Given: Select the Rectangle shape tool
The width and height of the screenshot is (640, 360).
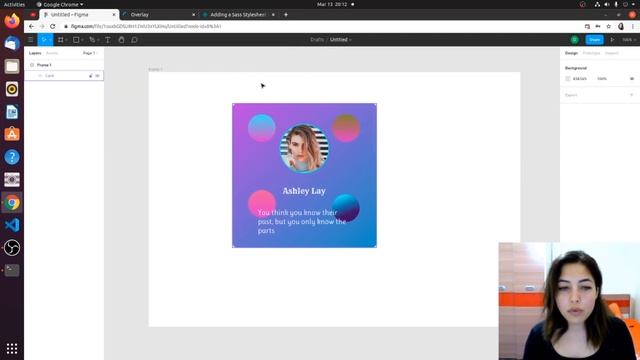Looking at the screenshot, I should pyautogui.click(x=76, y=40).
